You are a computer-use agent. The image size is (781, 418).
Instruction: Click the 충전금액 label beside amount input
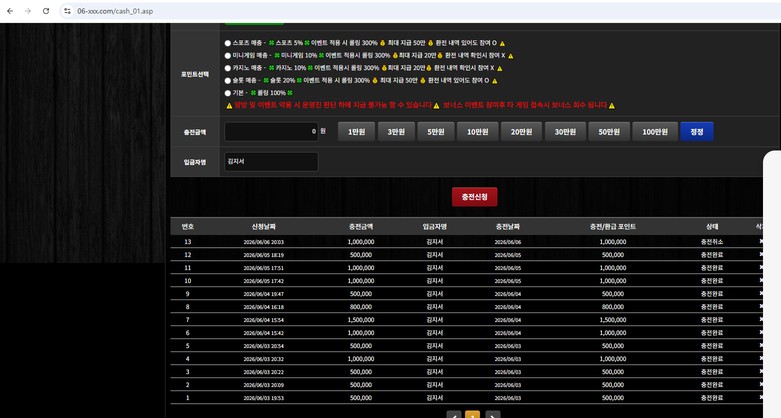tap(195, 132)
